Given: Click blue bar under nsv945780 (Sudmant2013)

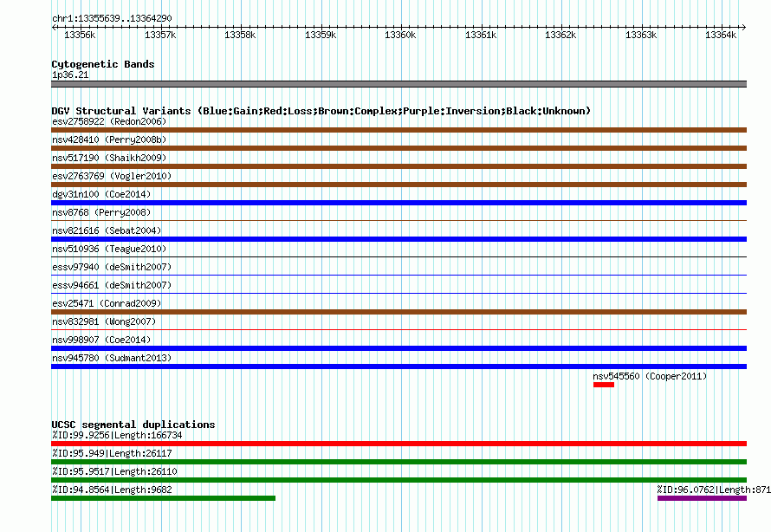Looking at the screenshot, I should tap(398, 367).
